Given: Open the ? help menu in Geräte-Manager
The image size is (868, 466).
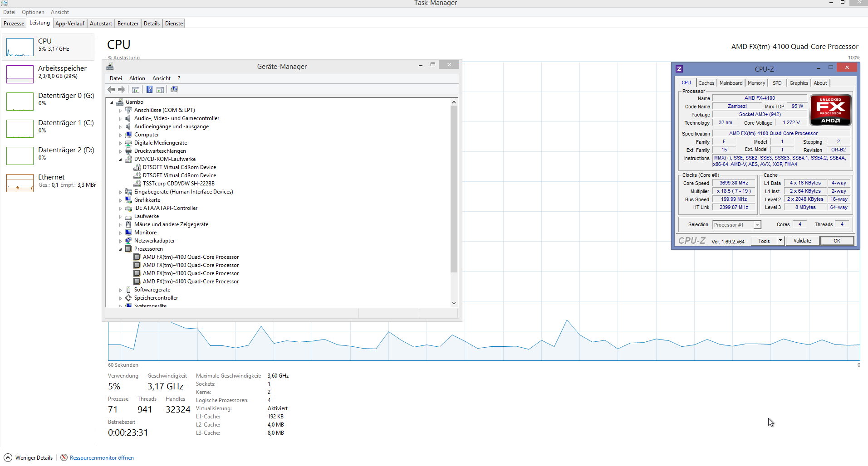Looking at the screenshot, I should 179,78.
